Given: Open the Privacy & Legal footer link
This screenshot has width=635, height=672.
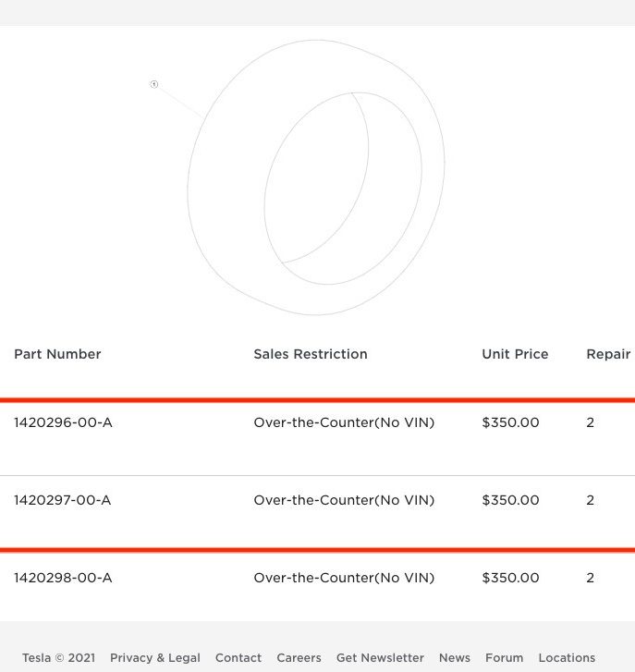Looking at the screenshot, I should click(x=155, y=658).
